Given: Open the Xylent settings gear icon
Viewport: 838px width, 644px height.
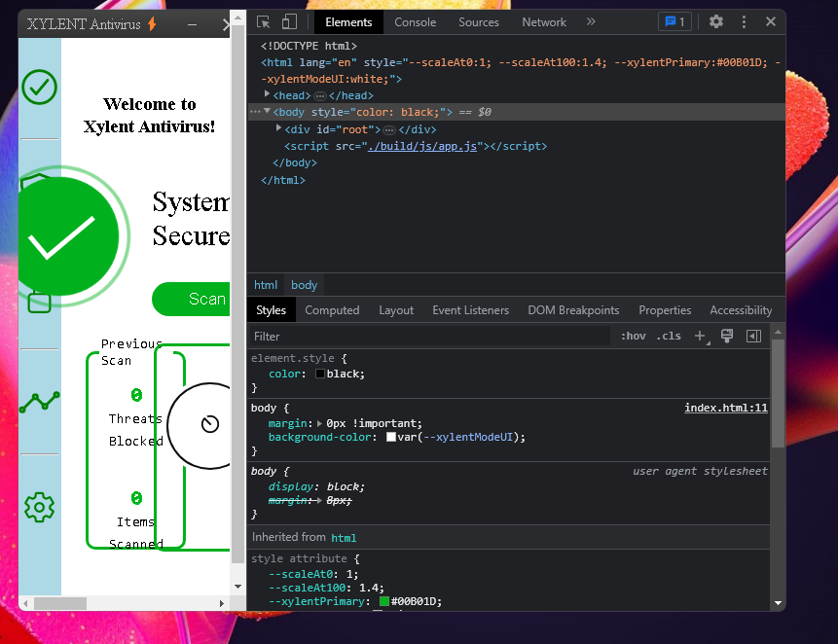Looking at the screenshot, I should (40, 507).
